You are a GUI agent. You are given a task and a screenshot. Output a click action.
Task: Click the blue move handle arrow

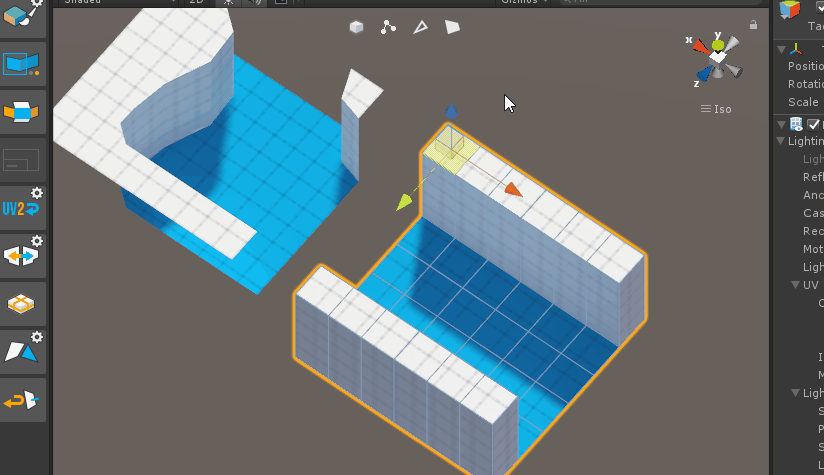coord(451,111)
